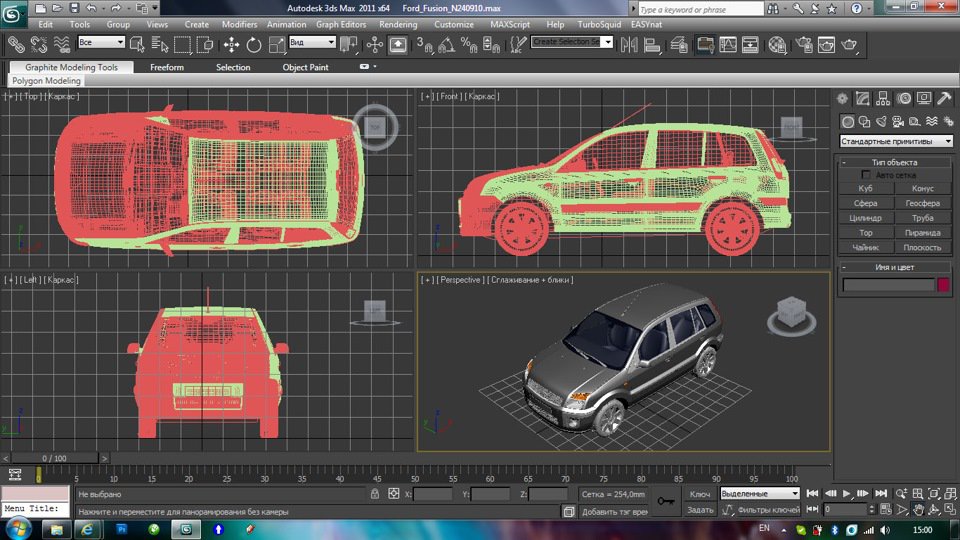
Task: Activate the Select Object tool
Action: click(137, 44)
